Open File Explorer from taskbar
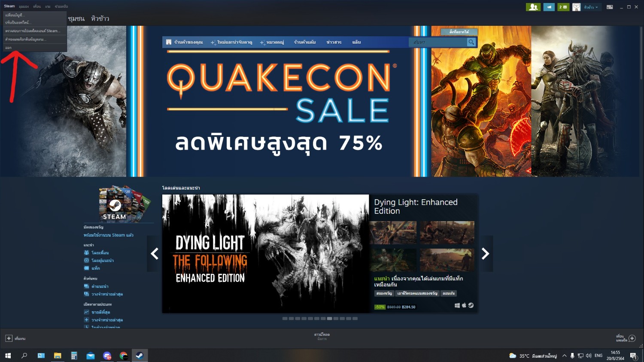This screenshot has width=644, height=362. click(58, 356)
